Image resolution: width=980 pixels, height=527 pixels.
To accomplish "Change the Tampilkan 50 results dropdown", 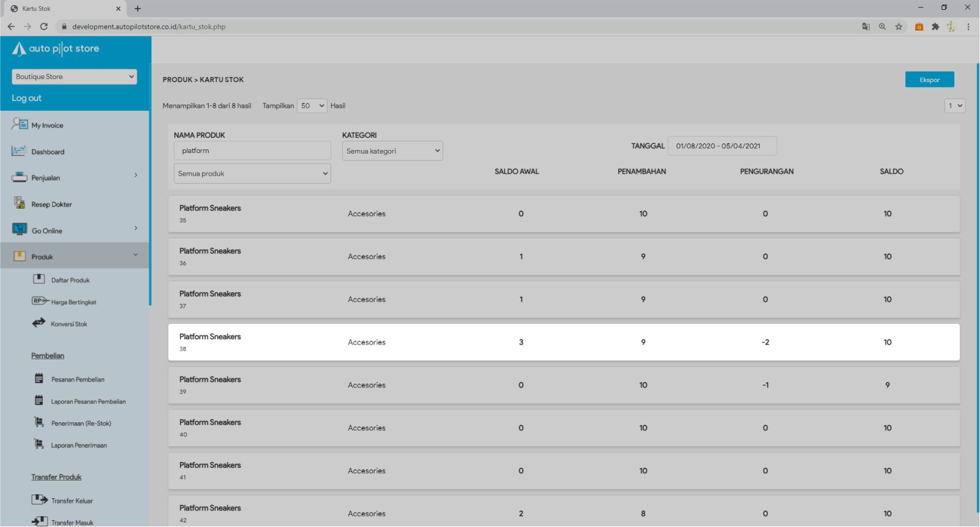I will pyautogui.click(x=312, y=106).
